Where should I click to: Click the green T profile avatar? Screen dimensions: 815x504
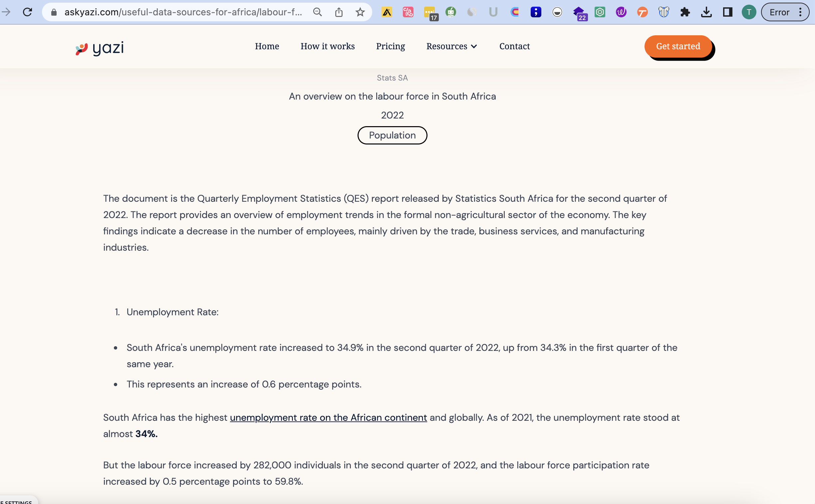pyautogui.click(x=749, y=12)
